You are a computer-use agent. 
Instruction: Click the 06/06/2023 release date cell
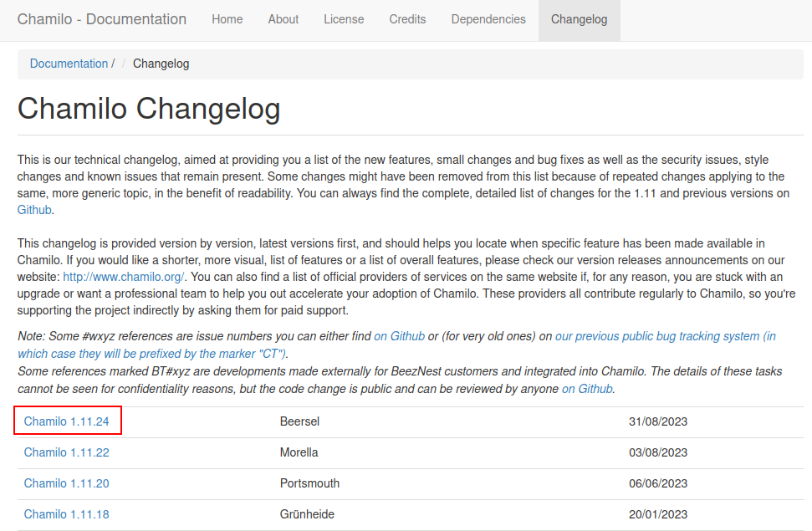657,483
